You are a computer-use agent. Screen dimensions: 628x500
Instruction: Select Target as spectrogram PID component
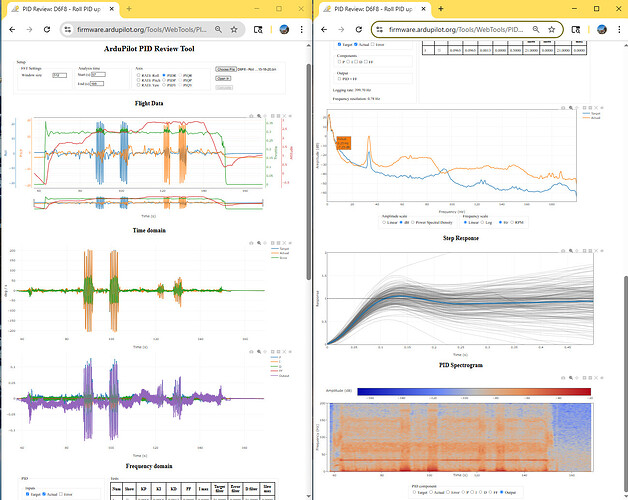click(x=415, y=492)
